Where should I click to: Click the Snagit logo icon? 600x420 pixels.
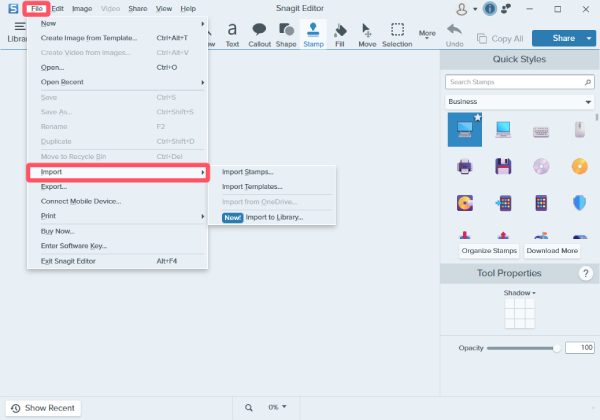click(x=13, y=8)
